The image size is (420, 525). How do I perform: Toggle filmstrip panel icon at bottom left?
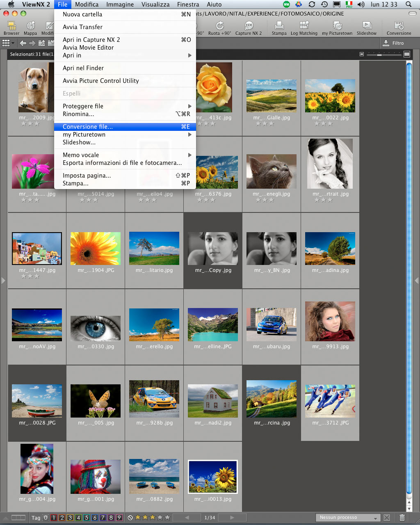coord(18,518)
